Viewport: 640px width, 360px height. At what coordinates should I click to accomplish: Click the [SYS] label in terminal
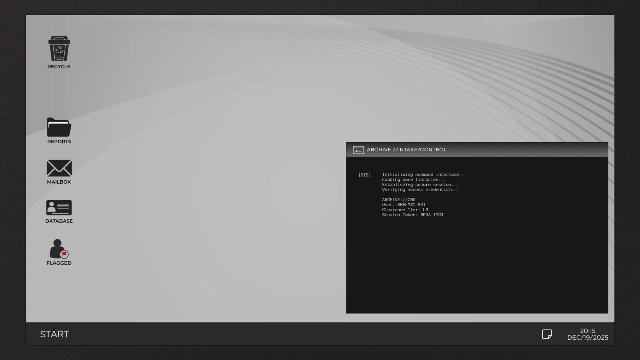(x=364, y=175)
